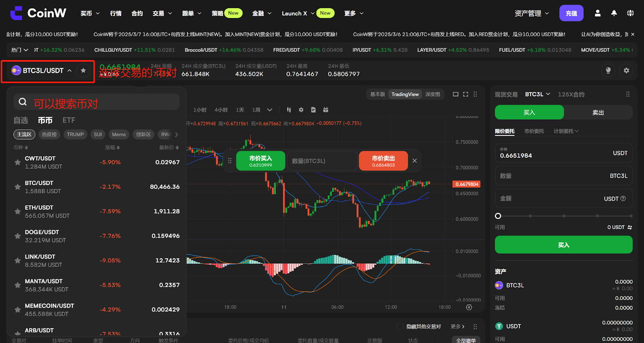Click the fullscreen chart icon

(466, 94)
